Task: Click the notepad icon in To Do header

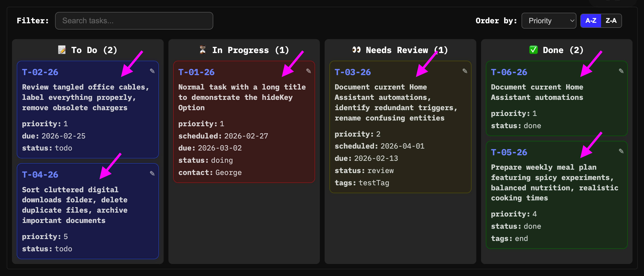Action: pos(62,50)
